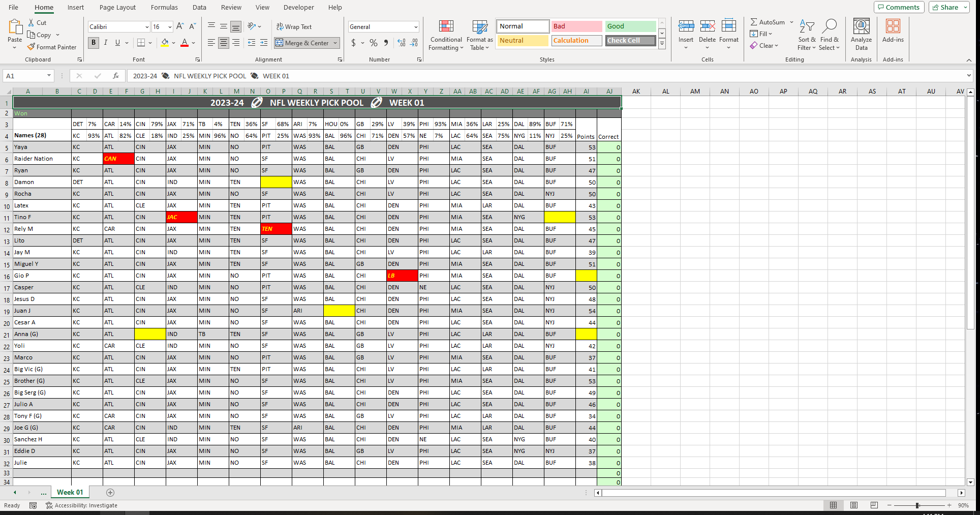Switch to the Formulas tab
The width and height of the screenshot is (980, 515).
pos(164,7)
